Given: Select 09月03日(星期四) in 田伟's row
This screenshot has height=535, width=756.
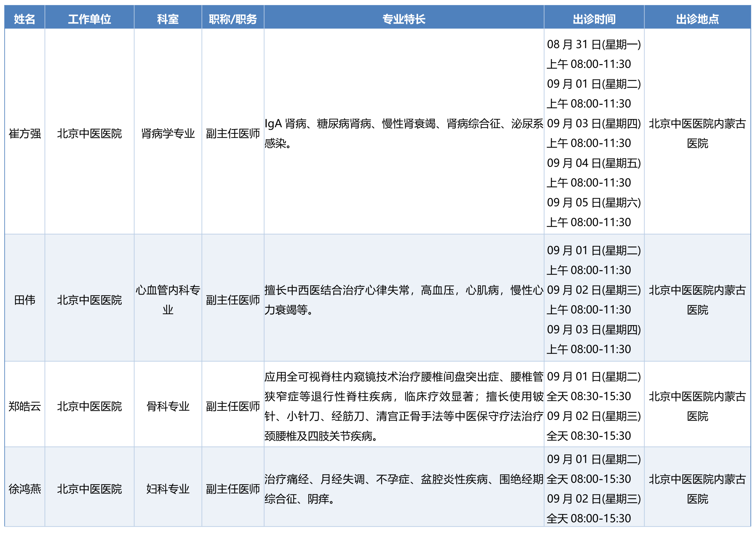Looking at the screenshot, I should [594, 330].
